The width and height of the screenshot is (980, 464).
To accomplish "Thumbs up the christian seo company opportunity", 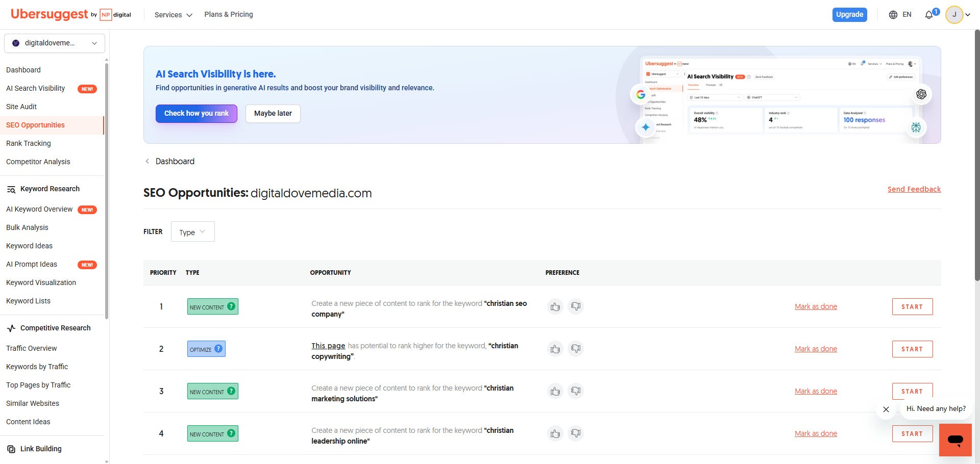I will pos(555,306).
